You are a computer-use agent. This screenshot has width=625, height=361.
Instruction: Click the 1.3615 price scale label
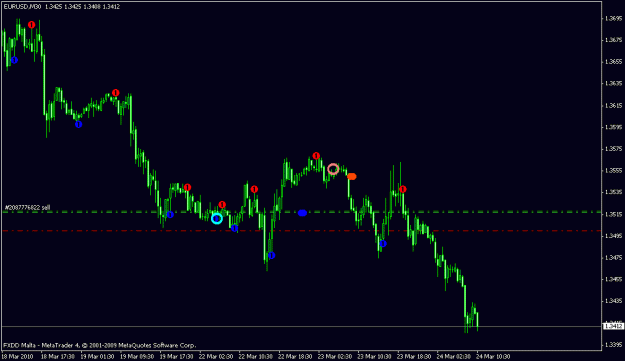click(x=613, y=106)
